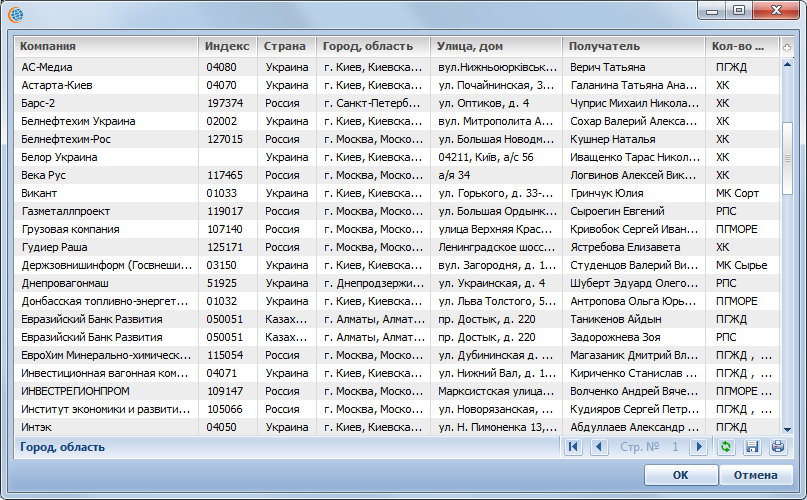The width and height of the screenshot is (807, 500).
Task: Close the dialog window
Action: 776,10
